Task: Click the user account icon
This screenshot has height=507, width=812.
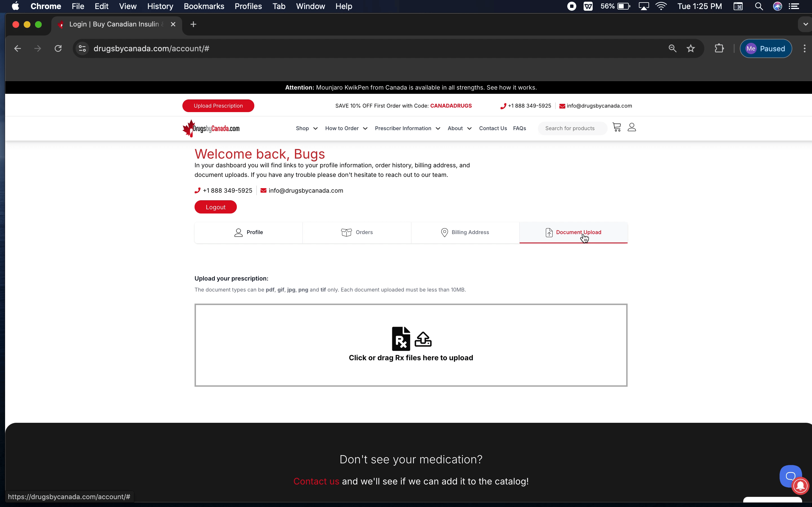Action: tap(632, 127)
